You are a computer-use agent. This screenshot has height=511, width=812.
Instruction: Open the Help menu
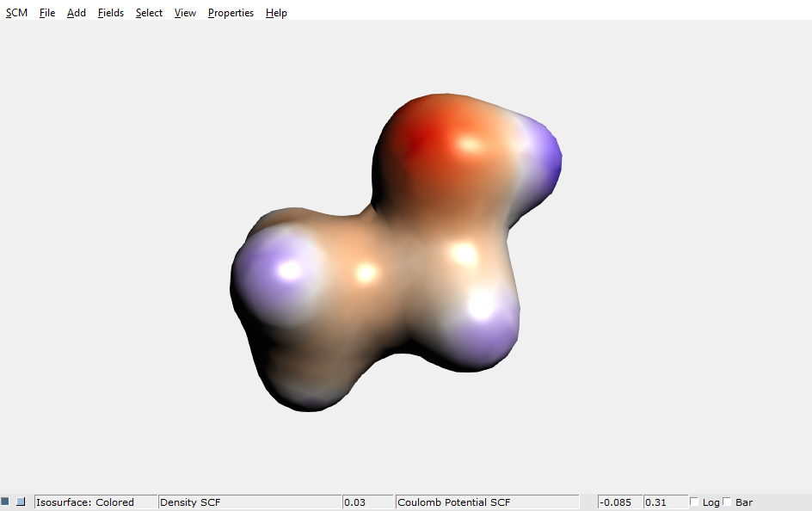coord(276,12)
